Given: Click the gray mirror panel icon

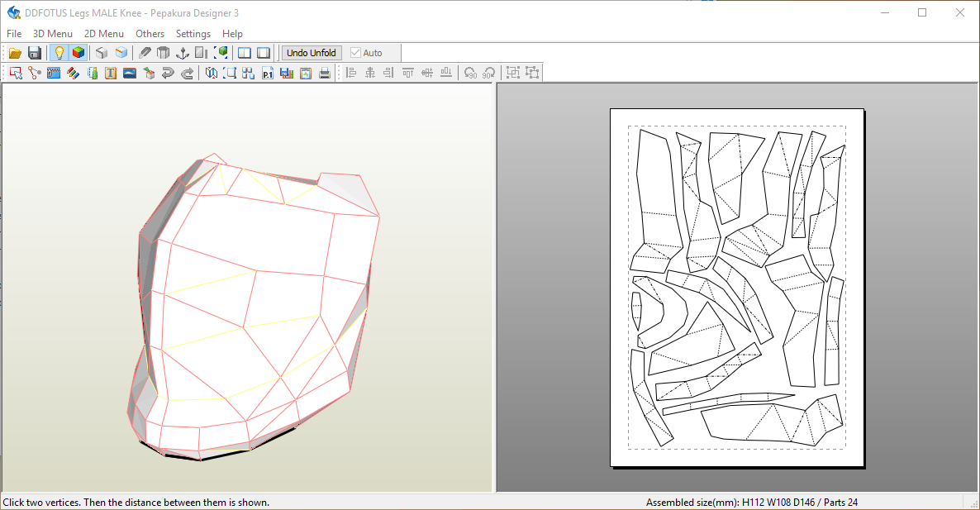Looking at the screenshot, I should (202, 53).
